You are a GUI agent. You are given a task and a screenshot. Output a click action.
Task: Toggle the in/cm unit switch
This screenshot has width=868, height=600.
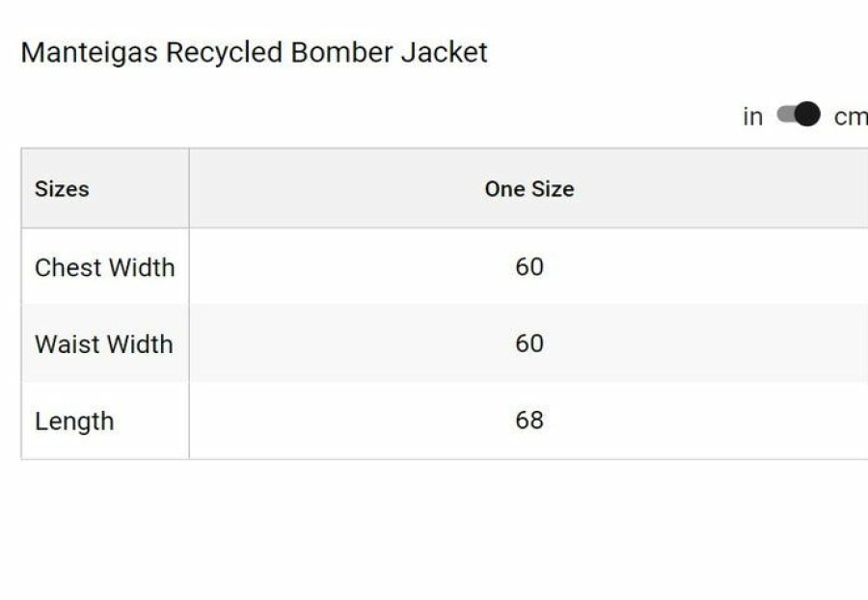pos(799,114)
